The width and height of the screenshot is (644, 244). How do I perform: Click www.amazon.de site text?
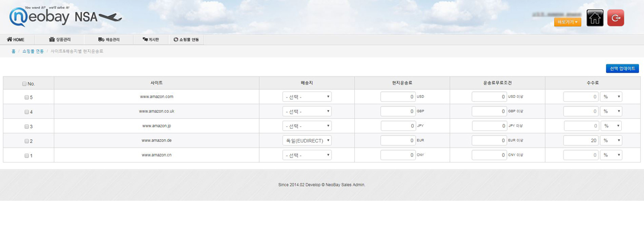coord(157,140)
